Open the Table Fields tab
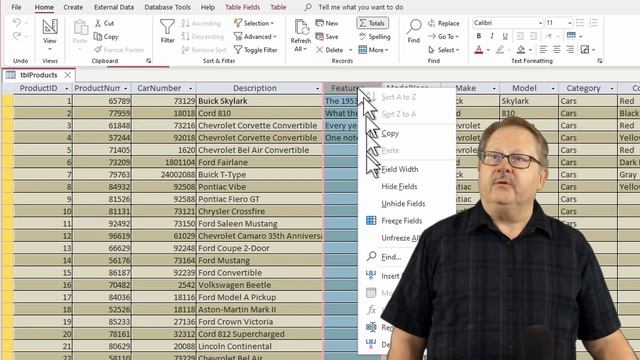 coord(242,7)
